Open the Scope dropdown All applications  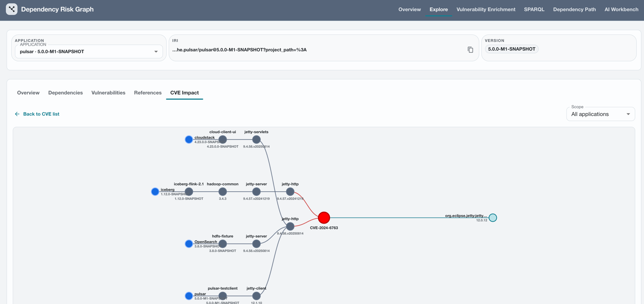601,114
